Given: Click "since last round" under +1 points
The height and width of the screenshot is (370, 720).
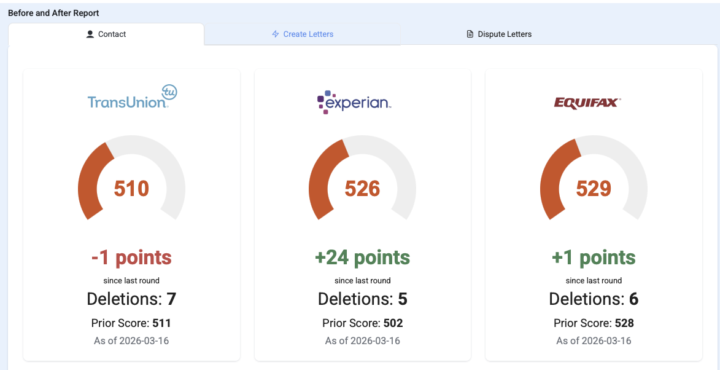Looking at the screenshot, I should pos(594,280).
